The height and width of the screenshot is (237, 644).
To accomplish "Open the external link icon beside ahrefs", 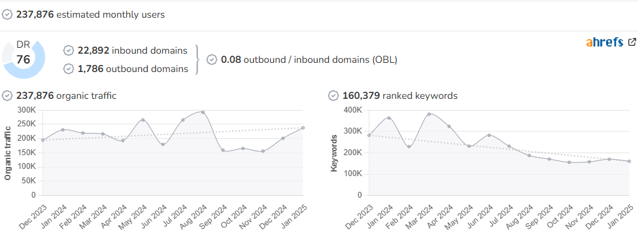I will pos(632,42).
